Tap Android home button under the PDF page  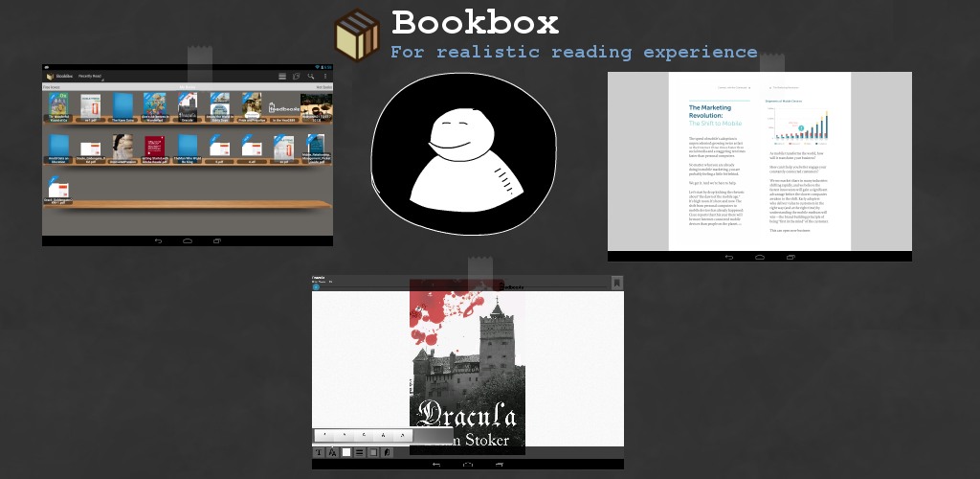[760, 257]
